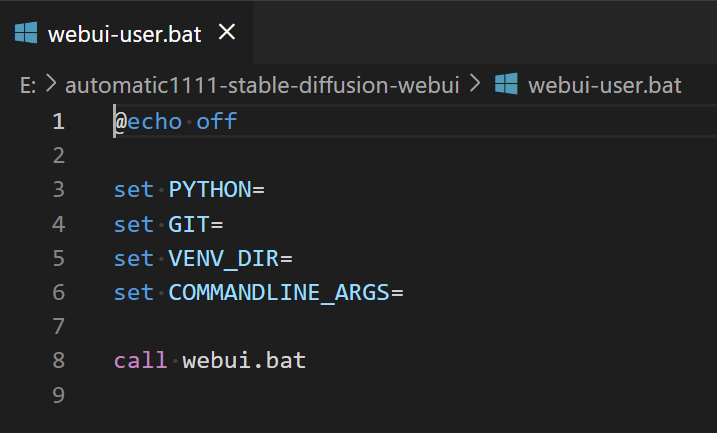
Task: Open automatic1111-stable-diffusion-webui breadcrumb folder
Action: click(262, 86)
